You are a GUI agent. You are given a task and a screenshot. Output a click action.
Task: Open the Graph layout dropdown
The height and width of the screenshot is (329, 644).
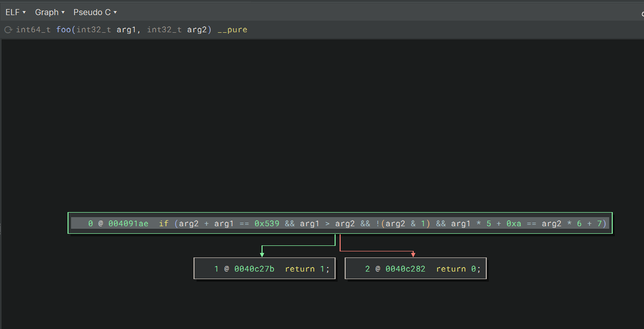(x=49, y=12)
